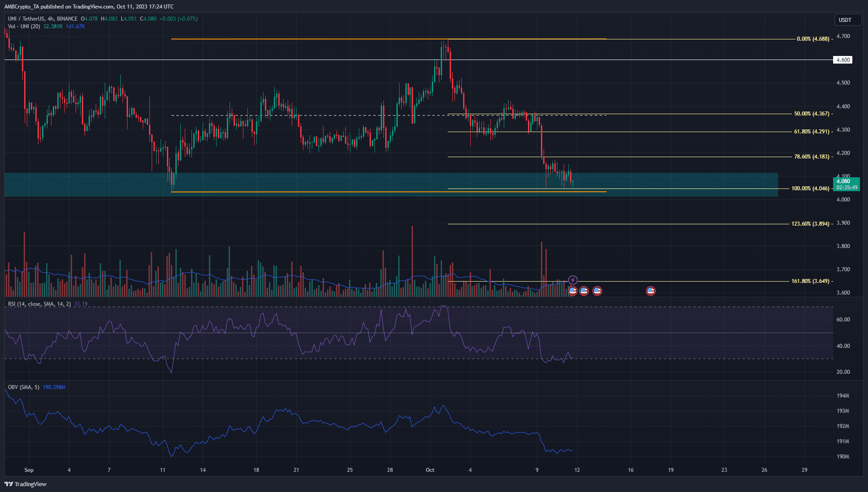The height and width of the screenshot is (492, 868).
Task: Click the 50.00% (4.367) Fibonacci label
Action: click(x=811, y=114)
